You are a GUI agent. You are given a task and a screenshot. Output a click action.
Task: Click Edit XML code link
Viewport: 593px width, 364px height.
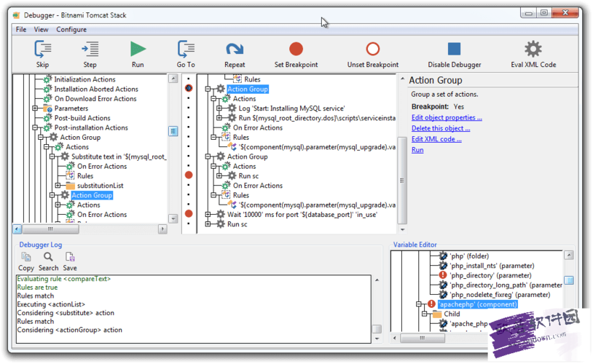[436, 139]
